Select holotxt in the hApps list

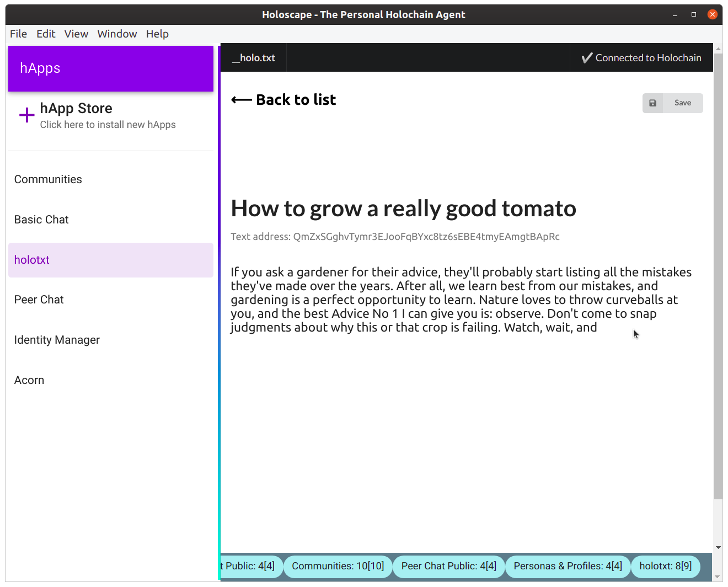[111, 260]
